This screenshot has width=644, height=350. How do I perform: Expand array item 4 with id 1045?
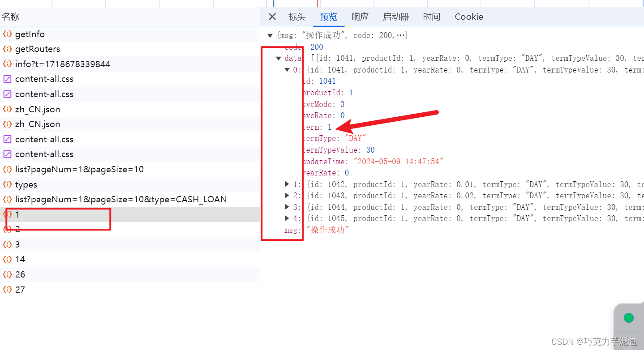tap(288, 218)
